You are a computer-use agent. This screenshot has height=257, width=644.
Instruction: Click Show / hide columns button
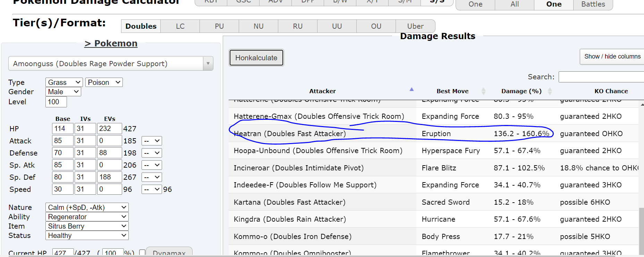[x=612, y=56]
